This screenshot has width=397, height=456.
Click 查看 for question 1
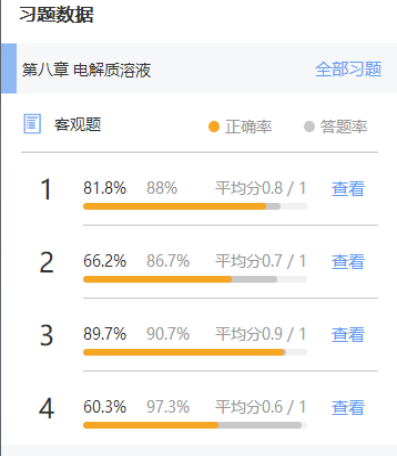coord(348,189)
